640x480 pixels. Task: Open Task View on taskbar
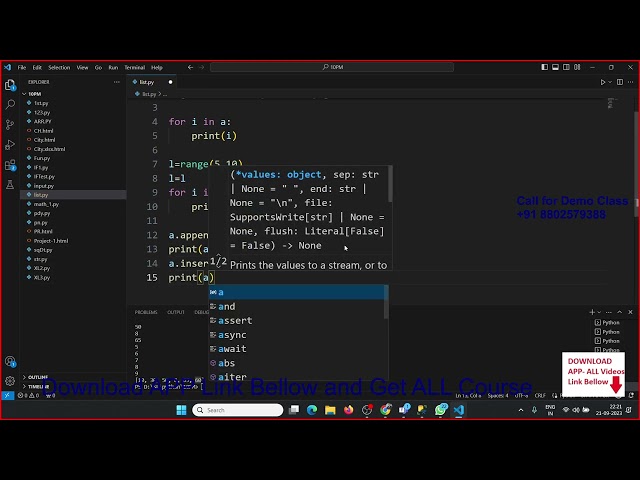pyautogui.click(x=294, y=410)
